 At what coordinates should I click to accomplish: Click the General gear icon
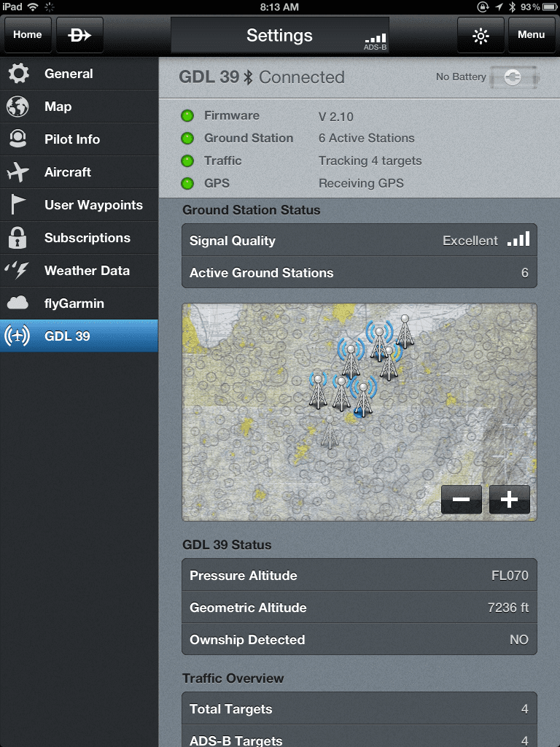point(18,74)
